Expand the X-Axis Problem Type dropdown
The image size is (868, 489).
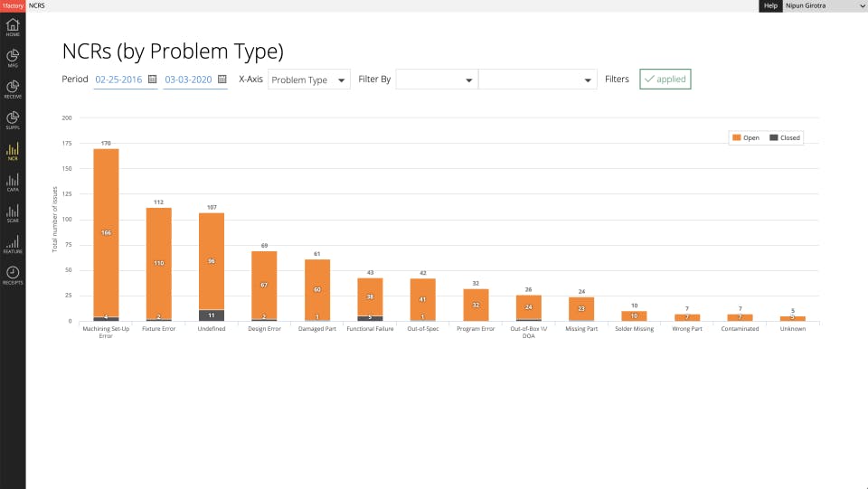[x=309, y=80]
